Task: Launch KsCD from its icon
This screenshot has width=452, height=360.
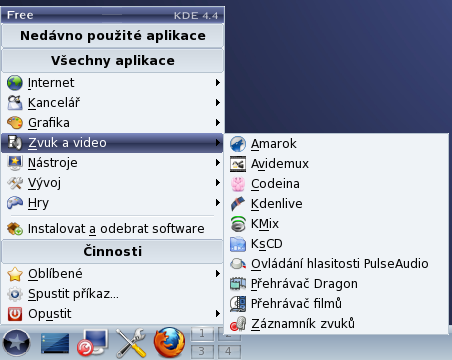Action: 238,244
